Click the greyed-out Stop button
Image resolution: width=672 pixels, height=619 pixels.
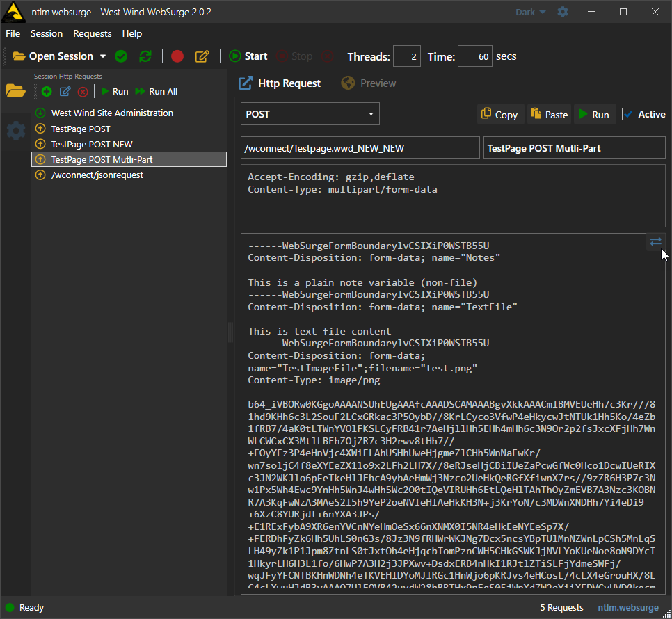(294, 56)
